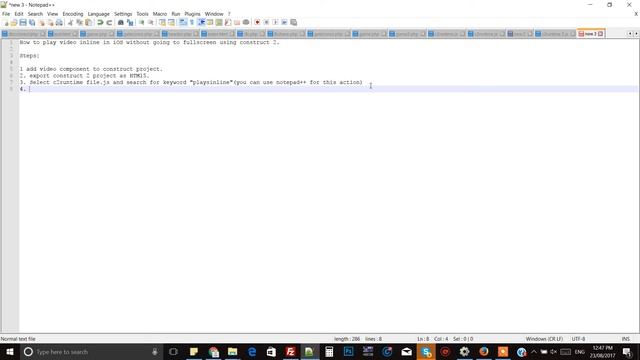Toggle the function list panel icon

(228, 22)
